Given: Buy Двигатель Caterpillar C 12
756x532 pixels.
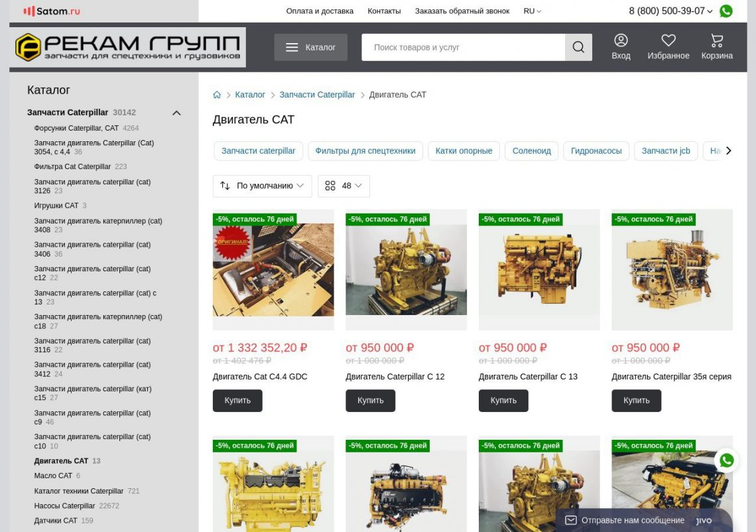Looking at the screenshot, I should click(370, 400).
